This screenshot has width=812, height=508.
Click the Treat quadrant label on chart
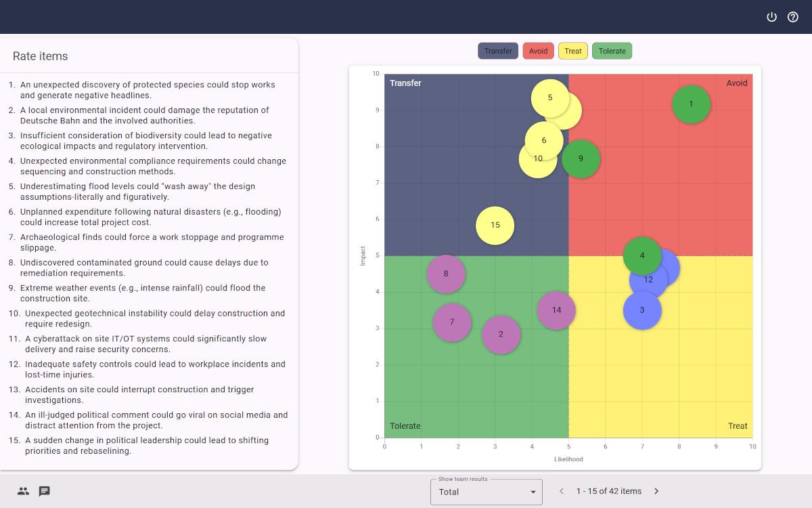click(x=738, y=426)
